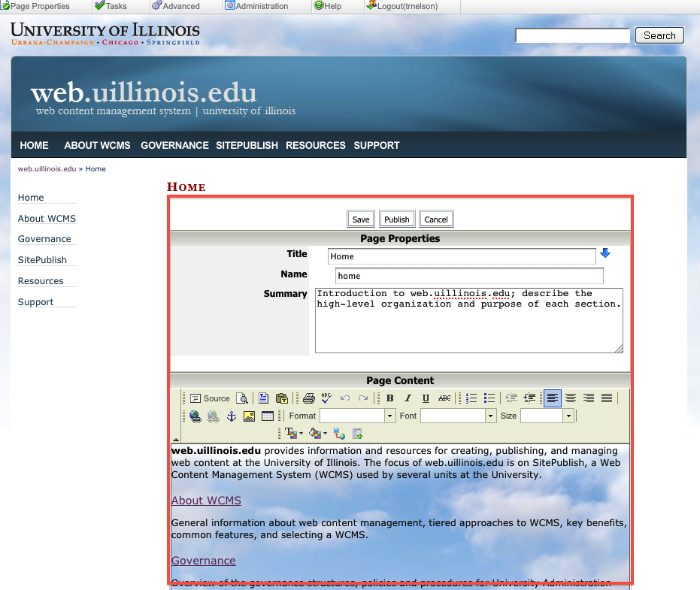Open the Help menu
The height and width of the screenshot is (590, 700).
click(x=328, y=6)
